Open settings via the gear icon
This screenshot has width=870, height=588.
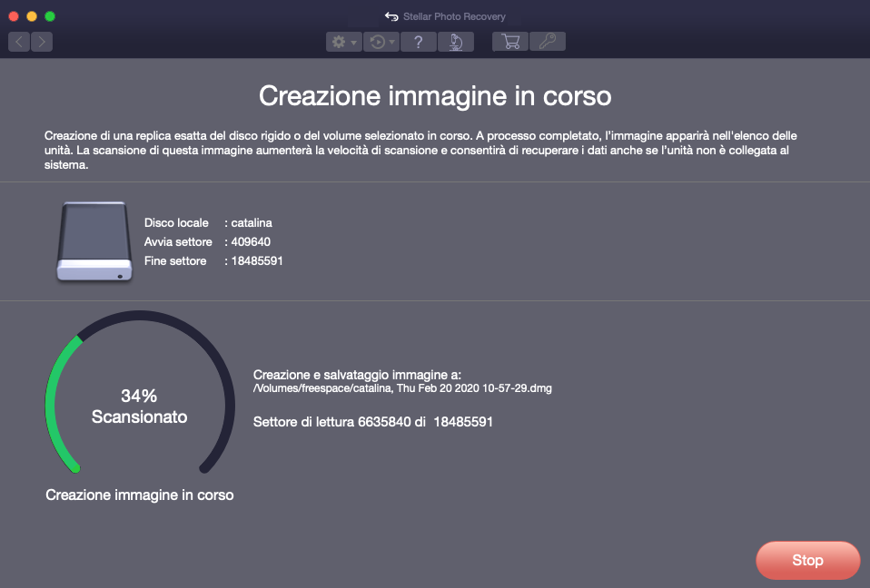(339, 42)
